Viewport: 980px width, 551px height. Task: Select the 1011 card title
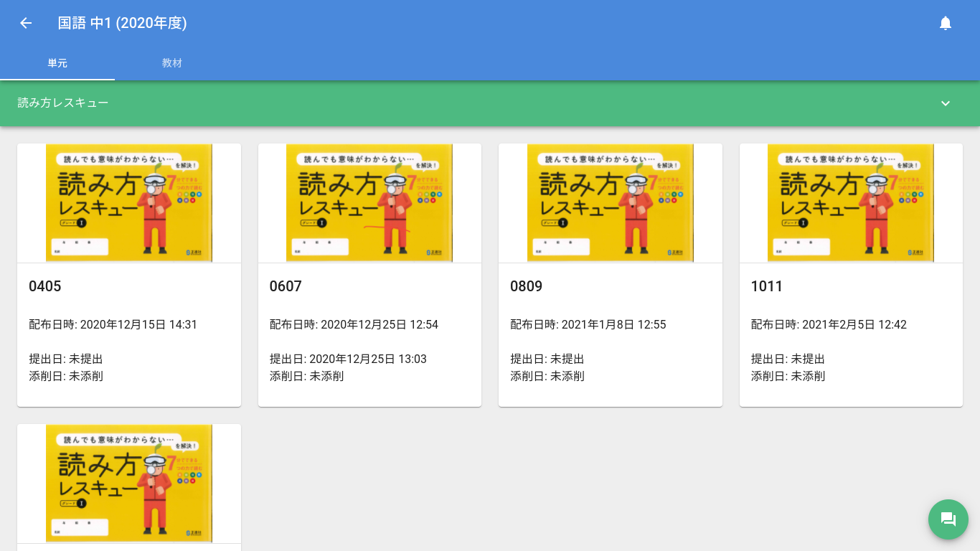[x=767, y=286]
